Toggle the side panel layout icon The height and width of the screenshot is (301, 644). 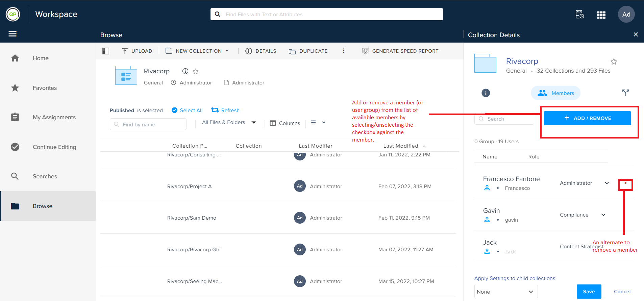click(106, 51)
